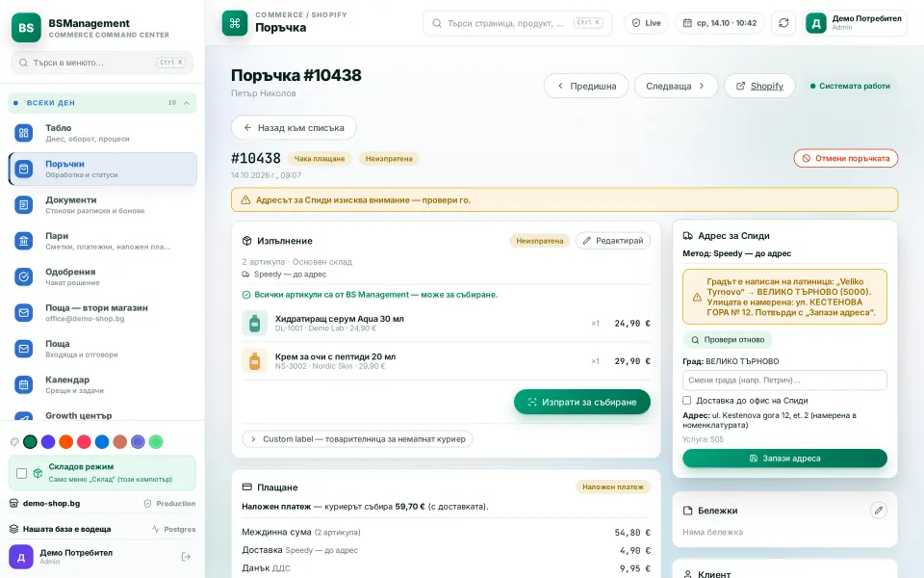Pick the terracotta brown theme swatch
The width and height of the screenshot is (924, 578).
[120, 442]
